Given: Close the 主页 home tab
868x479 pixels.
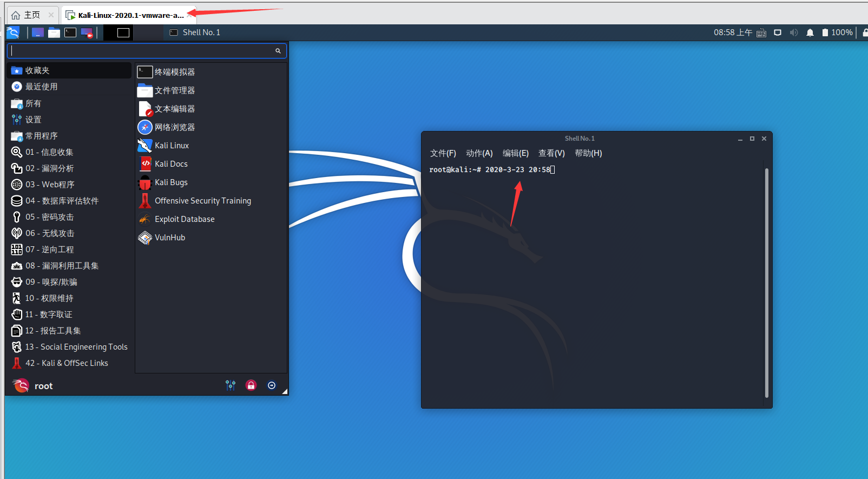Looking at the screenshot, I should (51, 15).
